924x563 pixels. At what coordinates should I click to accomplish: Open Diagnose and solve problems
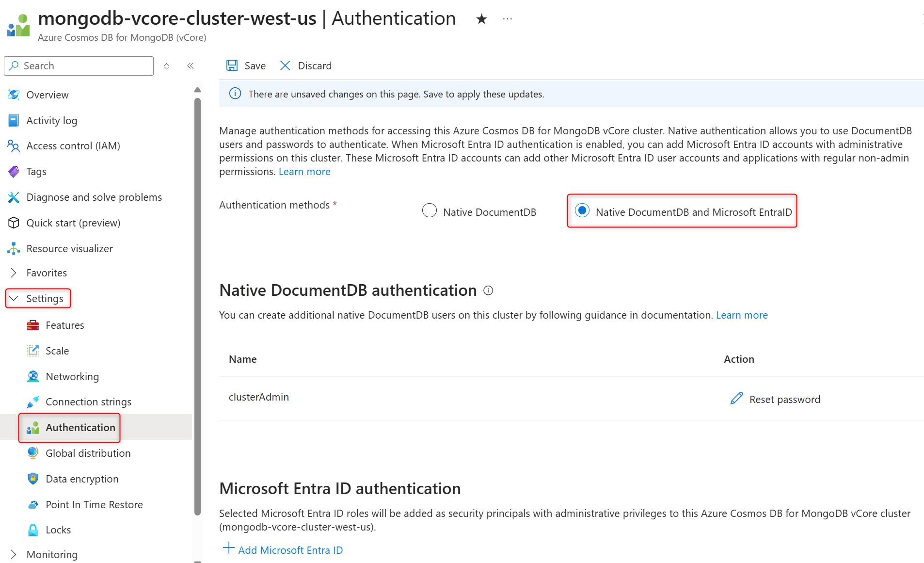pyautogui.click(x=95, y=197)
